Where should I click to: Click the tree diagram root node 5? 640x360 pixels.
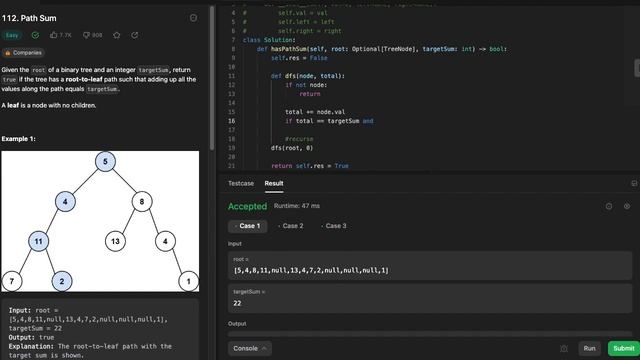pyautogui.click(x=105, y=162)
